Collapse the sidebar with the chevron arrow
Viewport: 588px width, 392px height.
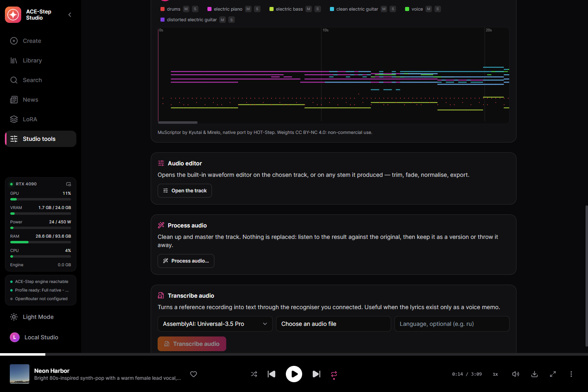point(70,15)
